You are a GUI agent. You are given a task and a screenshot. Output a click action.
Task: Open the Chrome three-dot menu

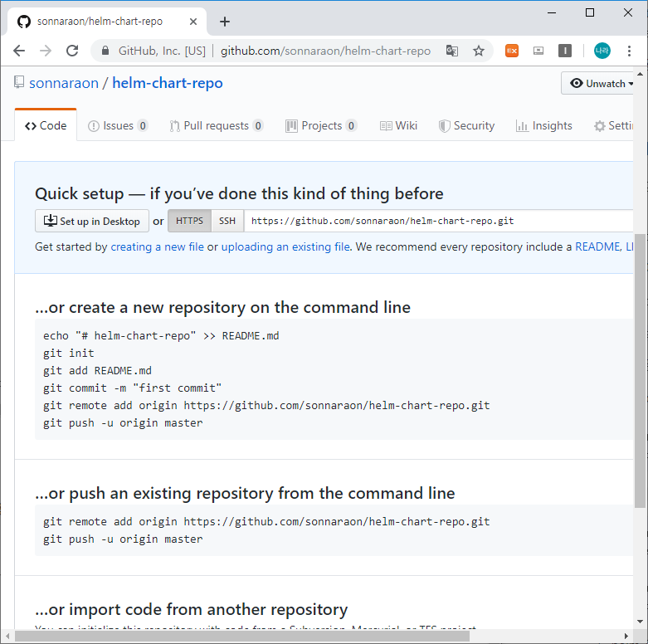629,51
